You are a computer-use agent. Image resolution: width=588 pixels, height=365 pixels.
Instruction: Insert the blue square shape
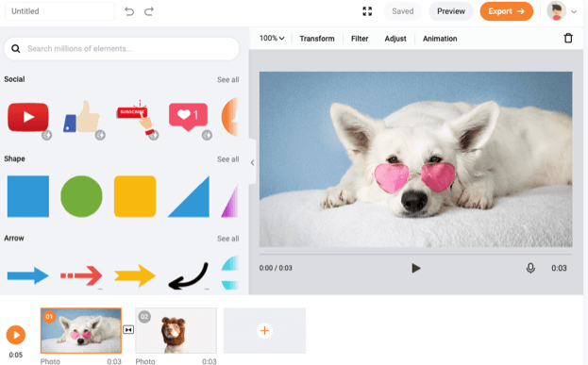pos(28,196)
